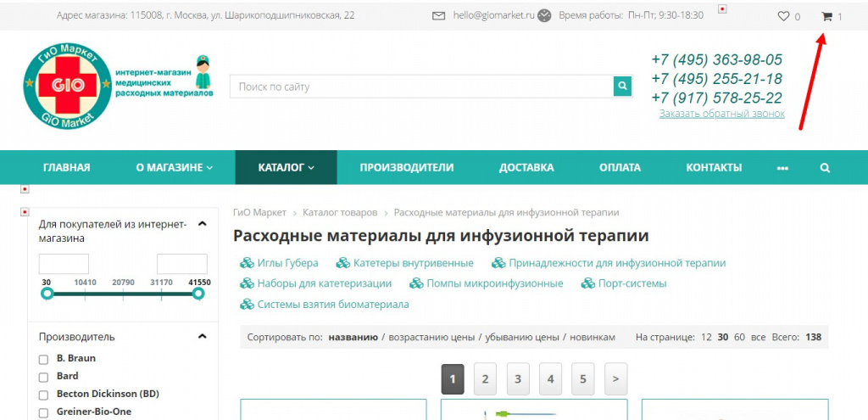Screen dimensions: 868x420
Task: Open search from navigation bar magnifier
Action: click(x=825, y=168)
